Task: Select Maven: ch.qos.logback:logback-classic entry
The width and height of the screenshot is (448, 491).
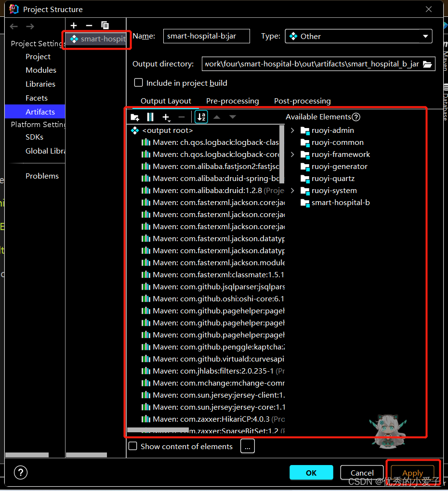Action: 210,142
